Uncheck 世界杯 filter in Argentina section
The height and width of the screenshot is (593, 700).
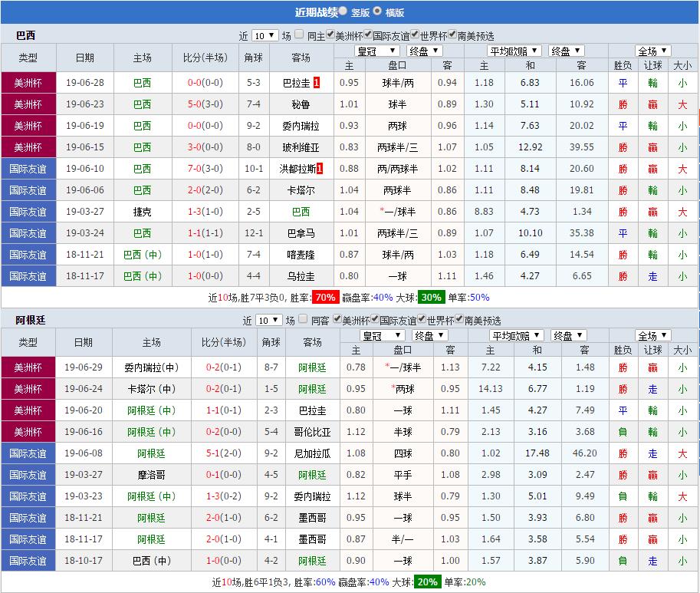coord(422,319)
